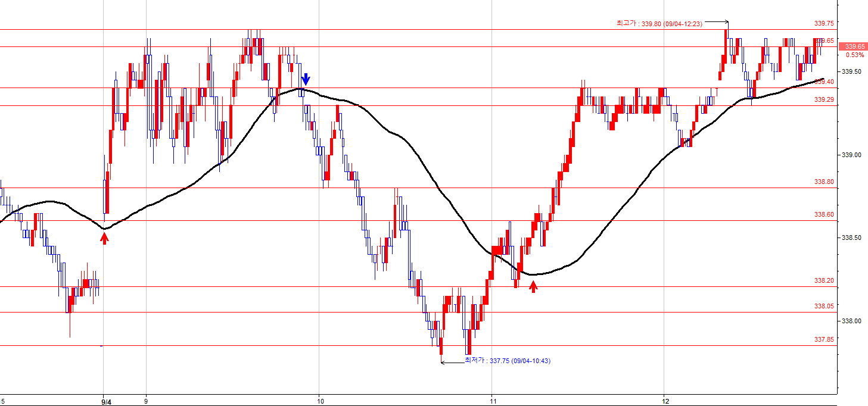868x406 pixels.
Task: Click the 12 hour label on time axis
Action: (664, 401)
